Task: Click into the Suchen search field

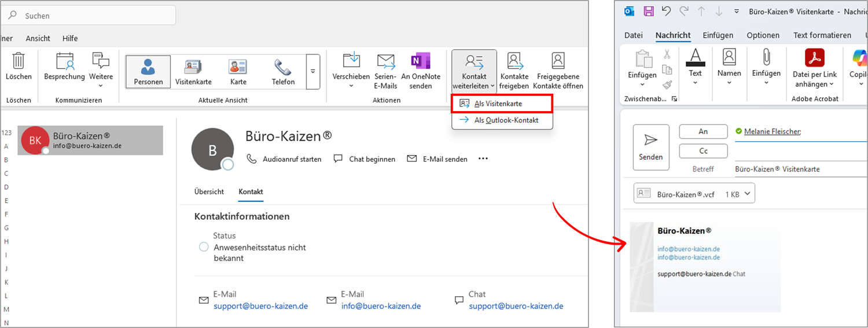Action: (93, 16)
